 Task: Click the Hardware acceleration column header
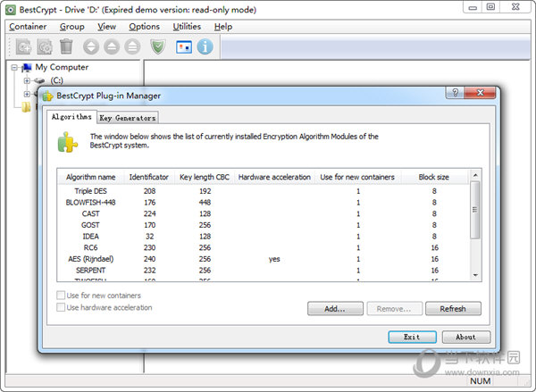click(x=274, y=177)
